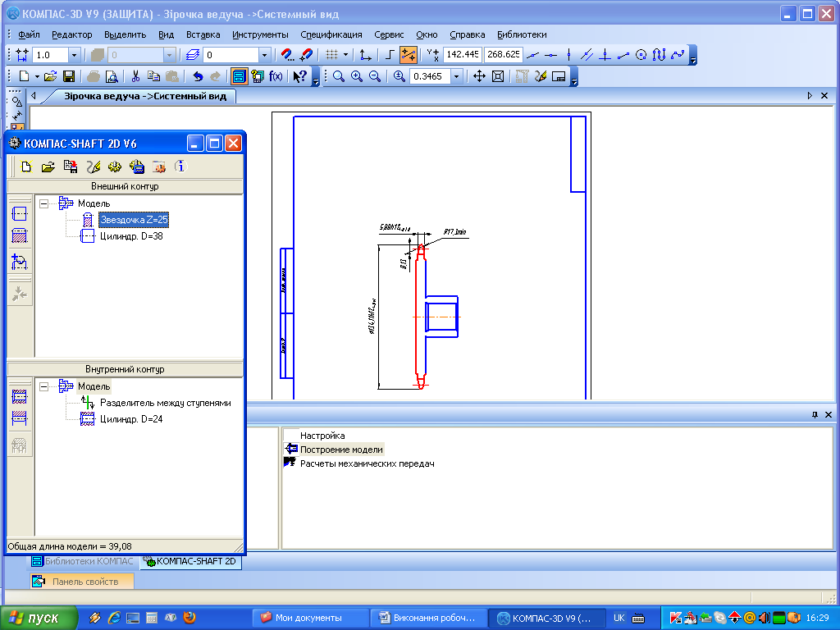Switch to КОМПАС-SHAFT 2D tab
This screenshot has height=630, width=840.
pyautogui.click(x=190, y=561)
